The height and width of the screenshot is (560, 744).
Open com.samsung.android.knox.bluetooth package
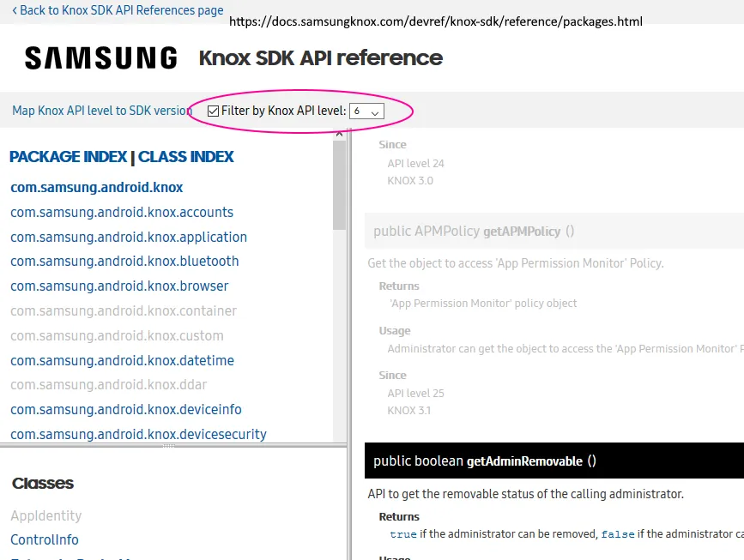(124, 262)
